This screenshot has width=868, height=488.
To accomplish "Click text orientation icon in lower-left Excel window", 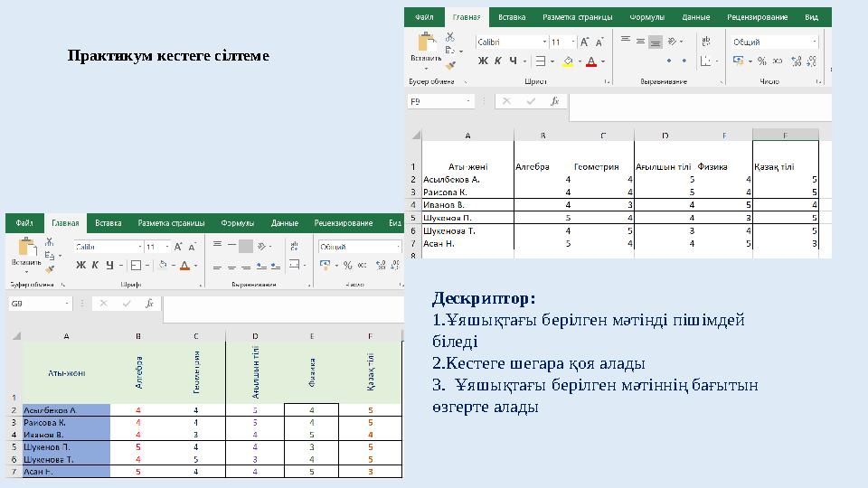I will coord(262,246).
